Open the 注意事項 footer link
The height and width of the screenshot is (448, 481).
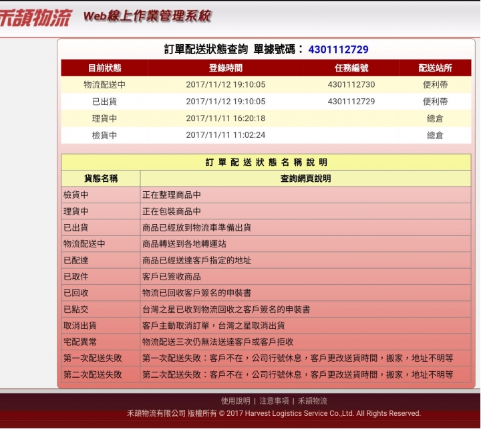[274, 401]
